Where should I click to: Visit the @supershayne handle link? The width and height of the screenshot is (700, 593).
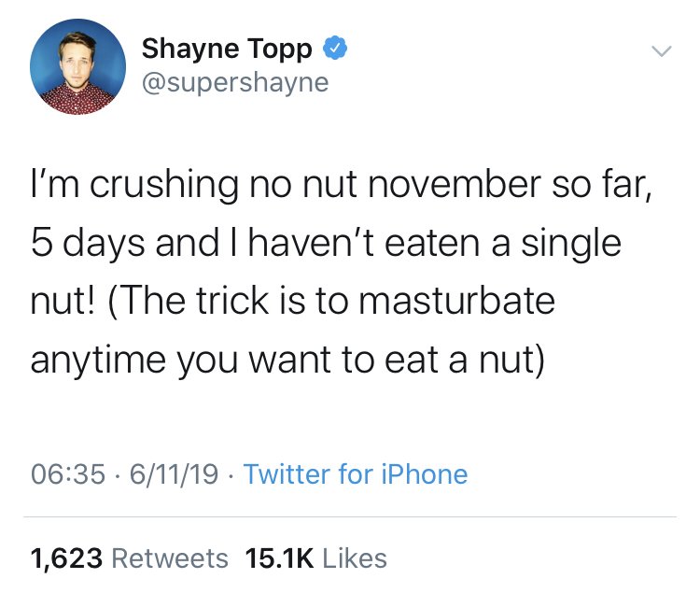point(235,82)
